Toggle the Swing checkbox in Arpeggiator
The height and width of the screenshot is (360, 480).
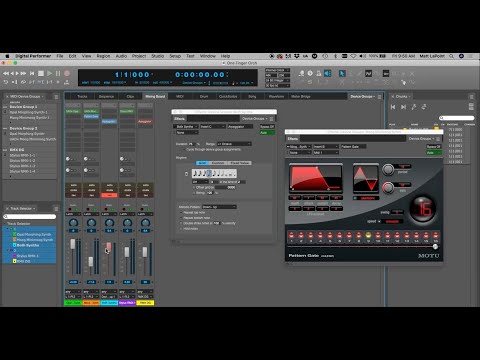[194, 193]
